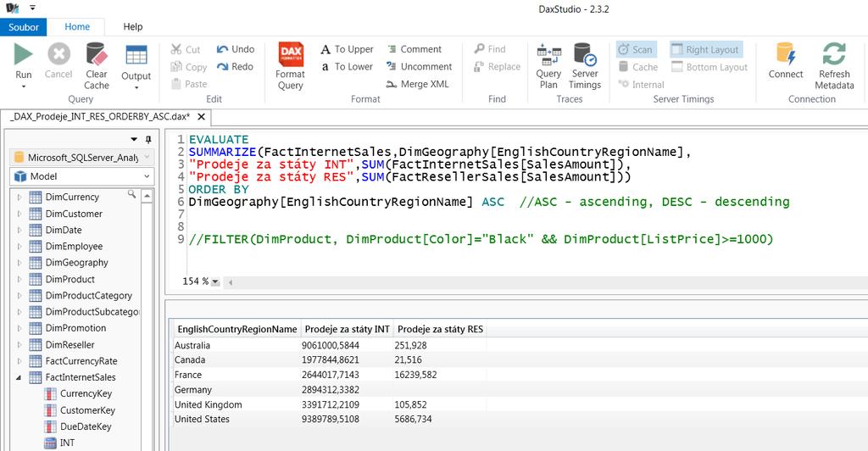868x451 pixels.
Task: Connect to a data source
Action: coord(786,60)
